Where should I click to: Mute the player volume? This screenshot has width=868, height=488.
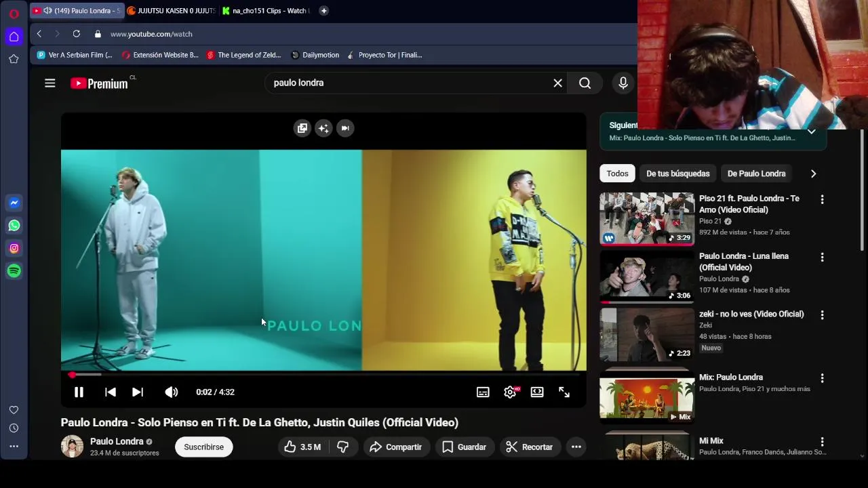(x=172, y=392)
